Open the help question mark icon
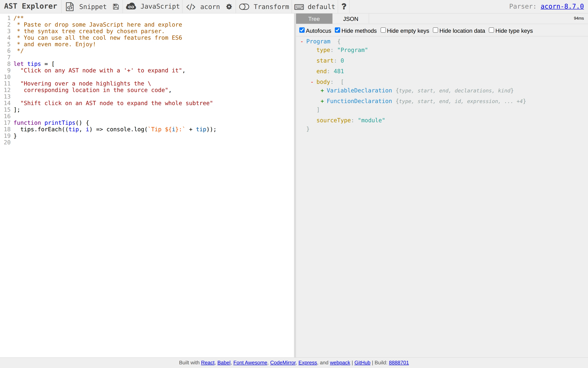Viewport: 588px width, 368px height. (344, 6)
